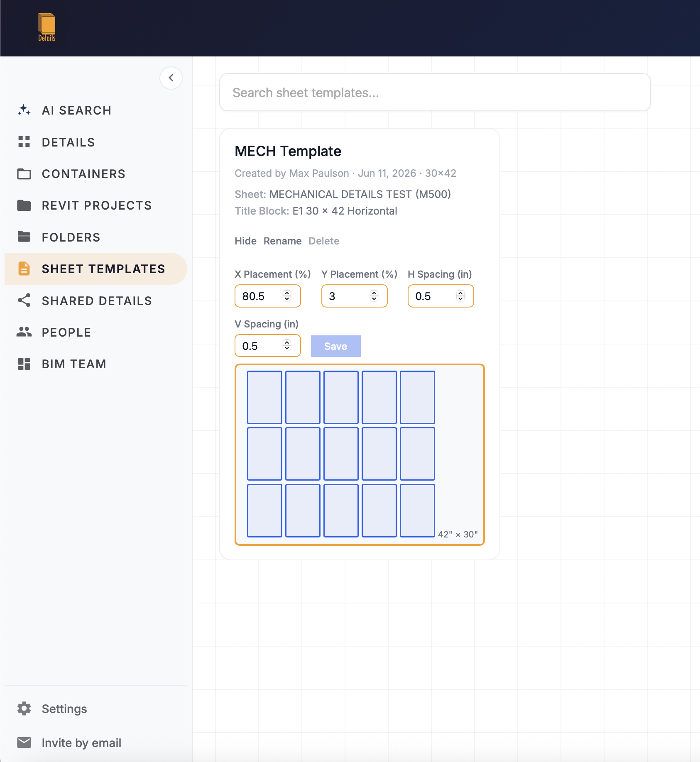
Task: Click the MECH Template title
Action: coord(288,151)
